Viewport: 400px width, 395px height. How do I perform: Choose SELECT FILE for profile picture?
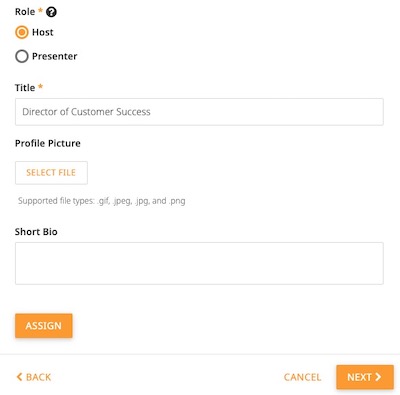(51, 173)
